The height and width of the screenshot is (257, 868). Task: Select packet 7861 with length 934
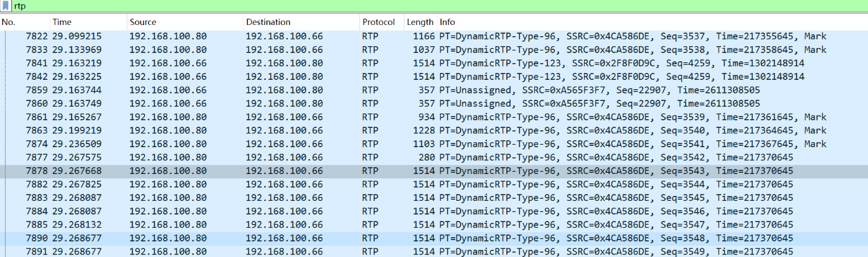434,117
